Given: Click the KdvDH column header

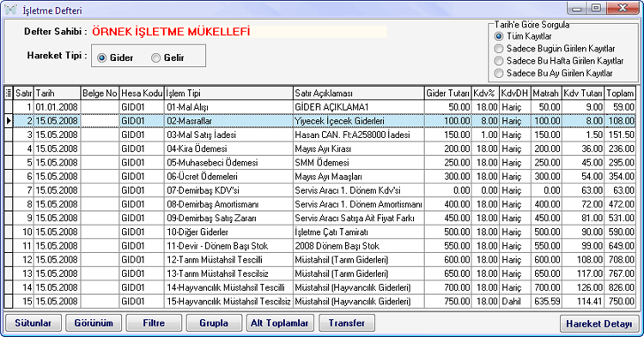Looking at the screenshot, I should click(514, 93).
